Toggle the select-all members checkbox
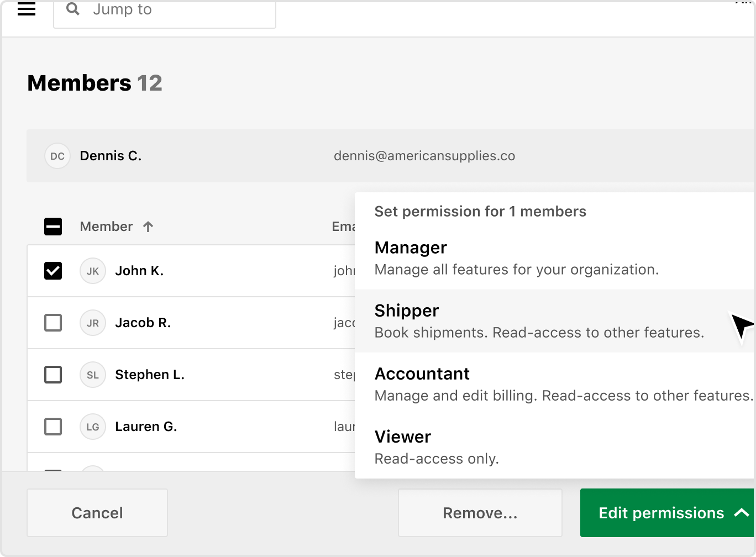The image size is (756, 557). [x=53, y=227]
